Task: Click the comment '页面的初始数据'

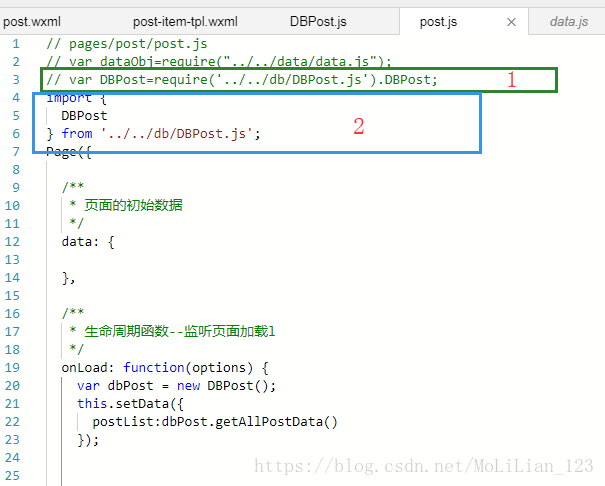Action: pos(133,205)
